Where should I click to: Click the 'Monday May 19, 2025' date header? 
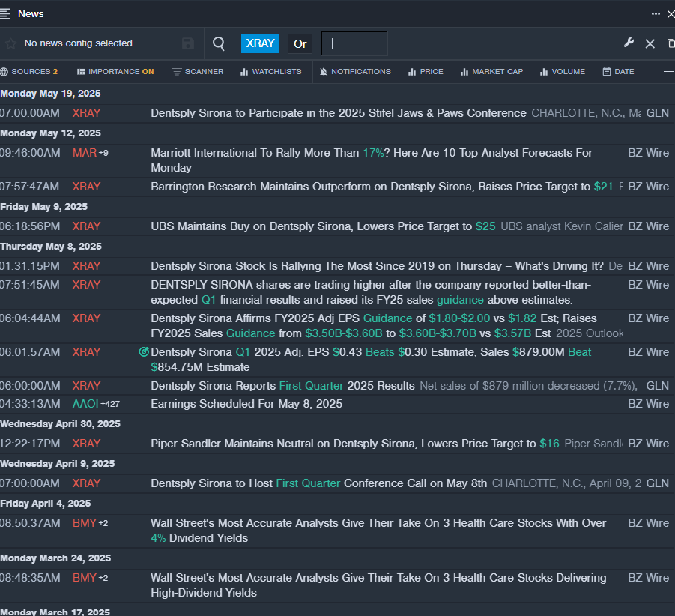50,94
